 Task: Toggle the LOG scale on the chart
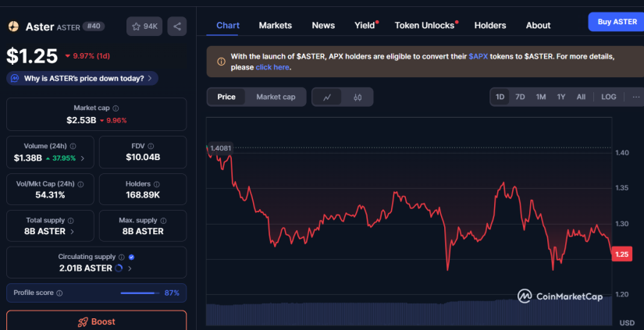pos(608,98)
